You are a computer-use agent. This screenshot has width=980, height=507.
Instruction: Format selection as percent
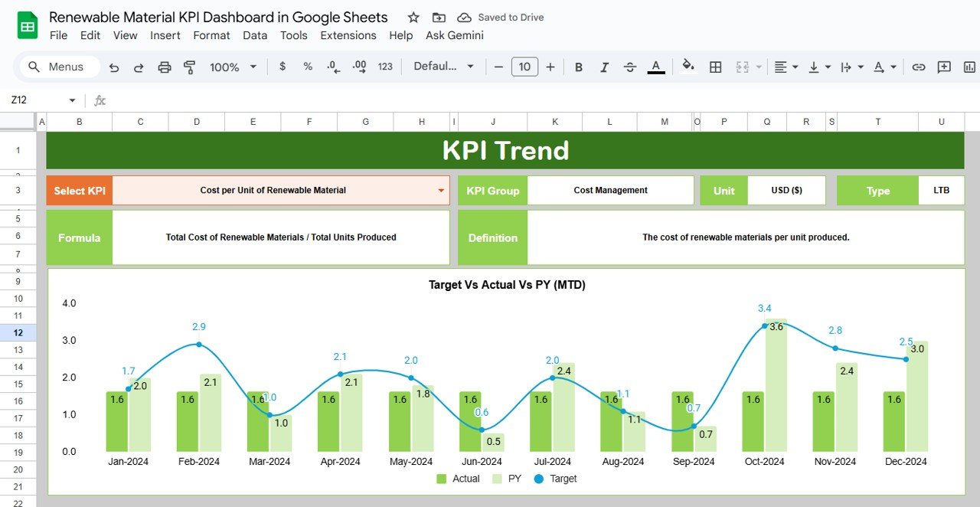[307, 67]
